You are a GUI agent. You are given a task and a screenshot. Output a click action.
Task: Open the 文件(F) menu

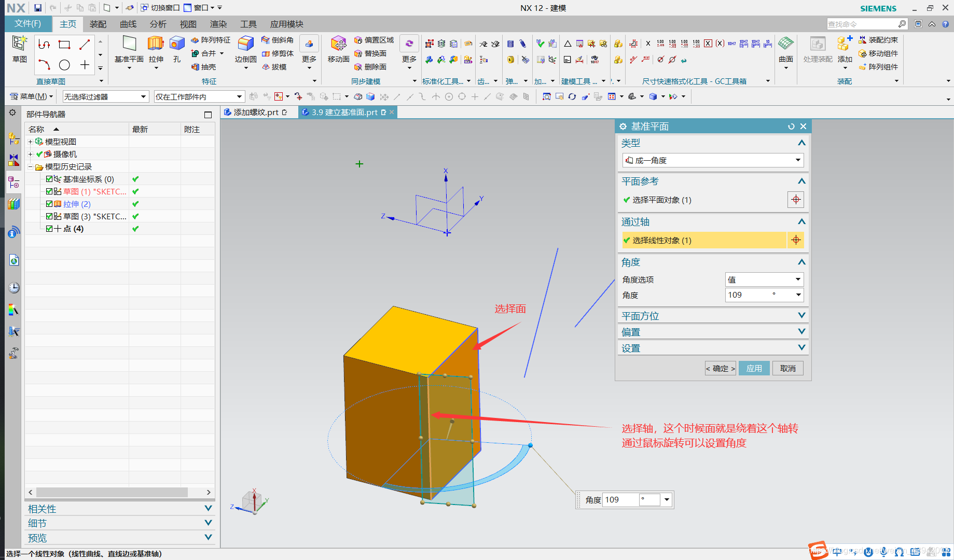[28, 23]
